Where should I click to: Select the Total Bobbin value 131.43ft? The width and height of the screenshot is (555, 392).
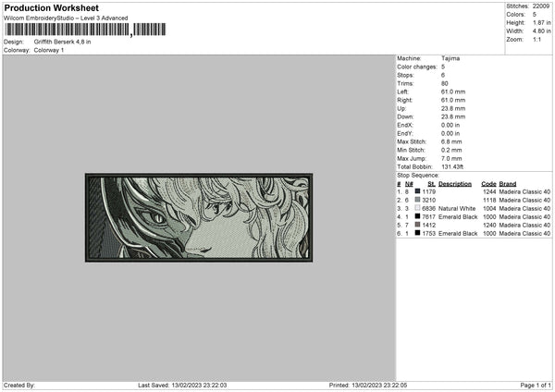click(x=452, y=166)
